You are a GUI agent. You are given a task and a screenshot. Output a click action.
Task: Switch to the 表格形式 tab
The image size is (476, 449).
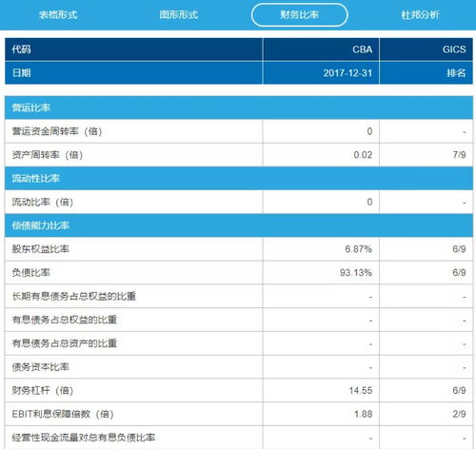[x=58, y=14]
